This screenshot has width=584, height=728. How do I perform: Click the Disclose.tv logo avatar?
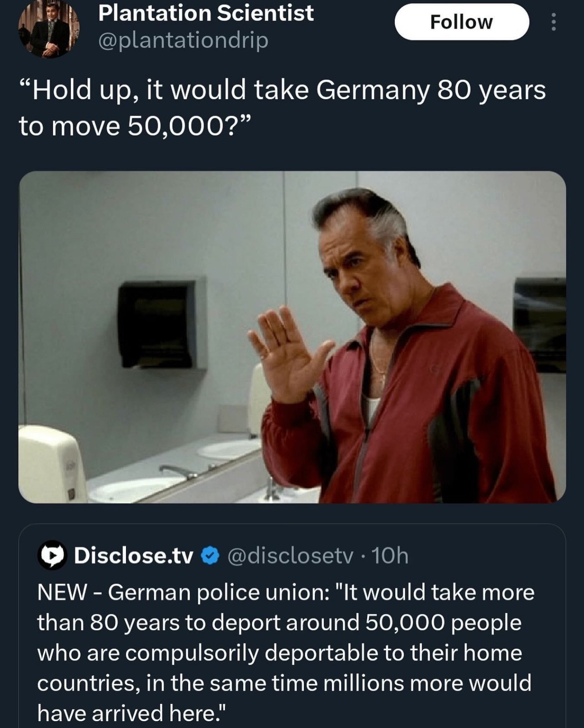click(x=52, y=556)
